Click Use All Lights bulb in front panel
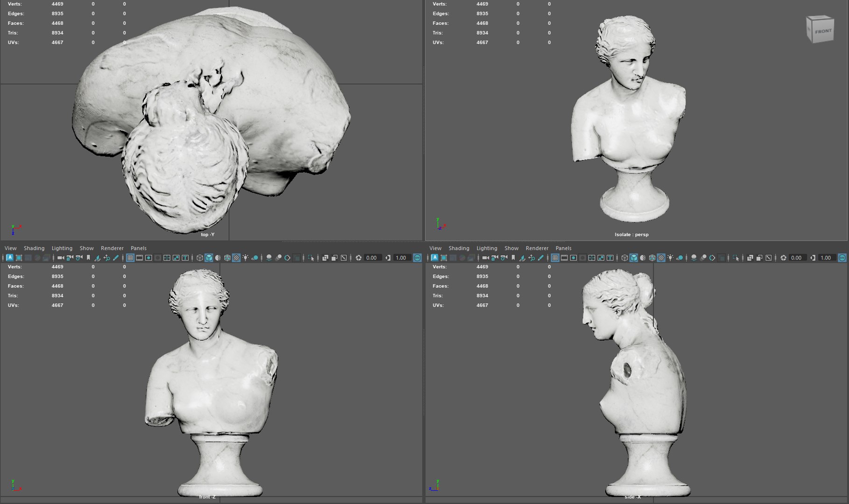This screenshot has width=849, height=504. coord(245,258)
